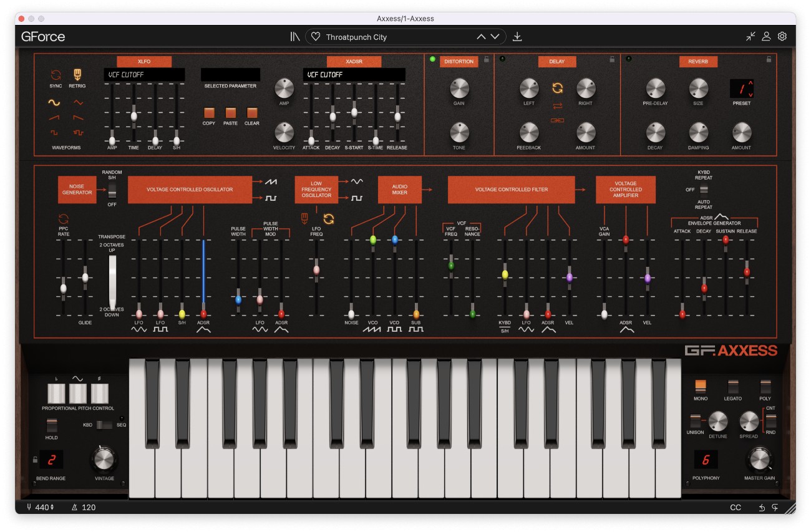Click the reverb preset up arrow
Image resolution: width=811 pixels, height=532 pixels.
[750, 82]
